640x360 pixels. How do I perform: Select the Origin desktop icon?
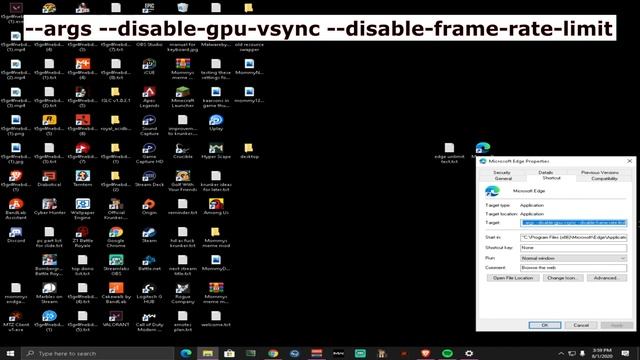pos(149,207)
